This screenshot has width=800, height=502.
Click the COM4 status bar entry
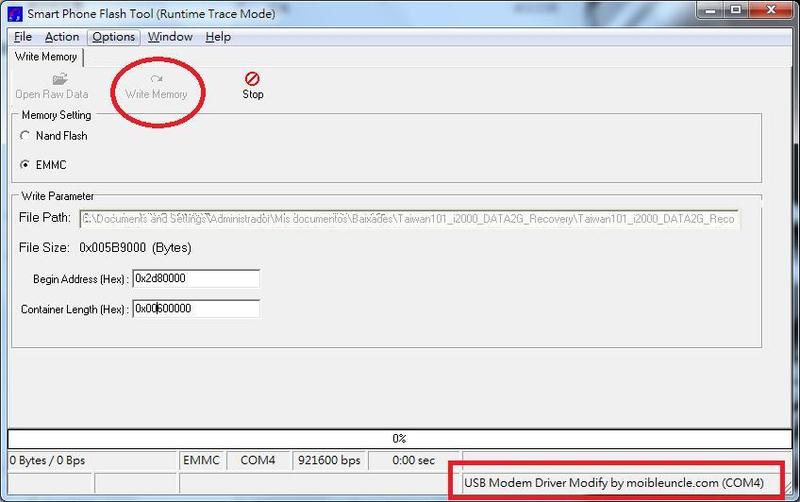[x=258, y=460]
